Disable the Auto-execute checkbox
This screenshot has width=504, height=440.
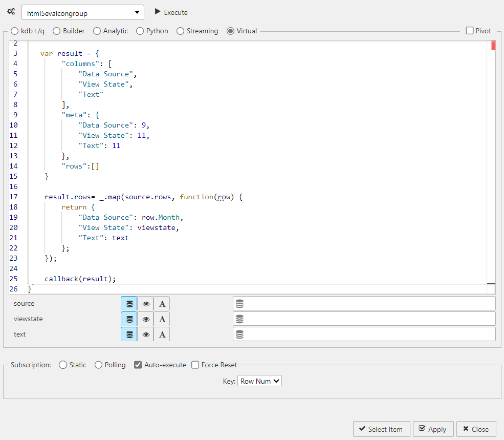[x=138, y=365]
